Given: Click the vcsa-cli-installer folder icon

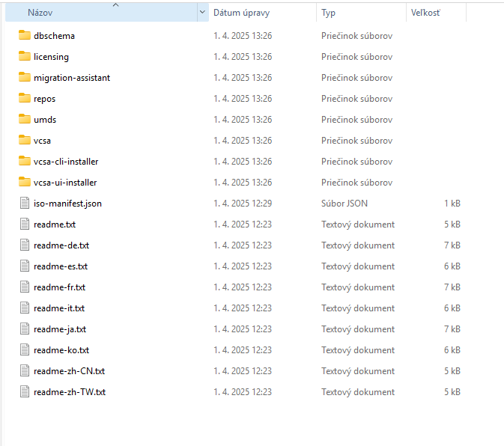Looking at the screenshot, I should 25,161.
